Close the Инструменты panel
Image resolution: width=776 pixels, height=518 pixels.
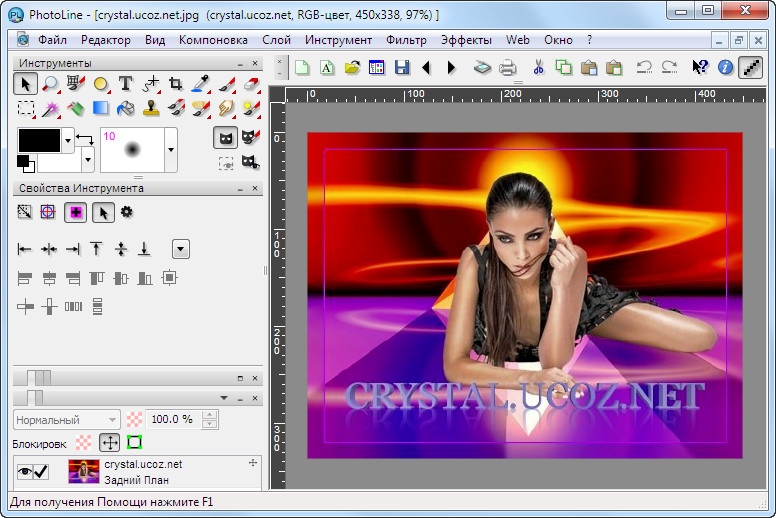(x=255, y=63)
